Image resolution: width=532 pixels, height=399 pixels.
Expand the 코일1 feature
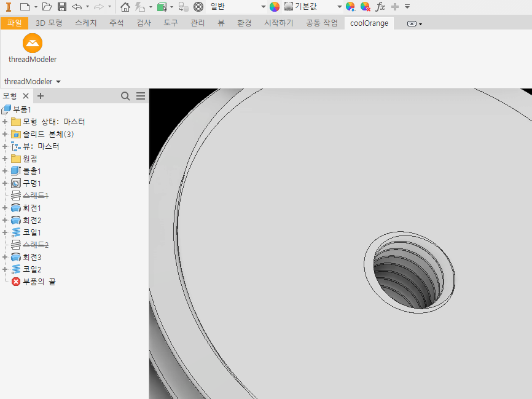(x=5, y=232)
